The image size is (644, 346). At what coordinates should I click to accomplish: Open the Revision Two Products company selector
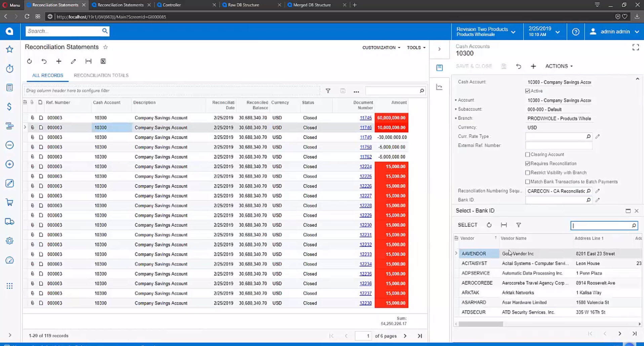pos(486,32)
